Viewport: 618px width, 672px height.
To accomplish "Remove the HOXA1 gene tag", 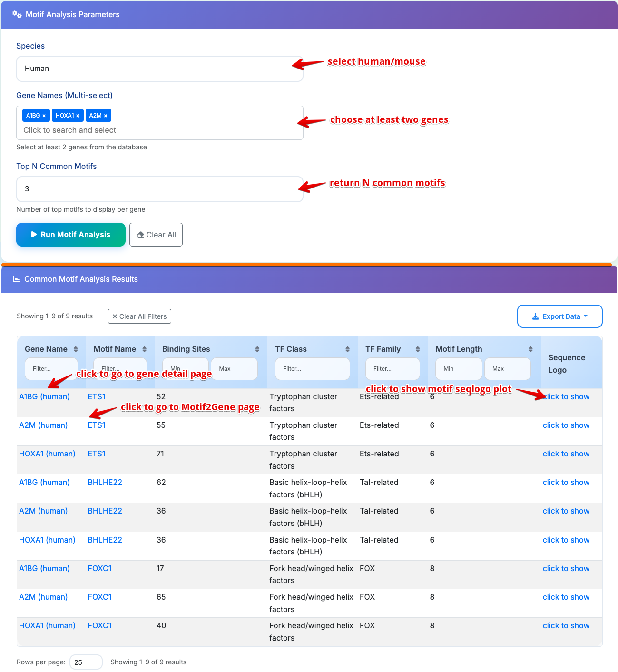I will 78,116.
